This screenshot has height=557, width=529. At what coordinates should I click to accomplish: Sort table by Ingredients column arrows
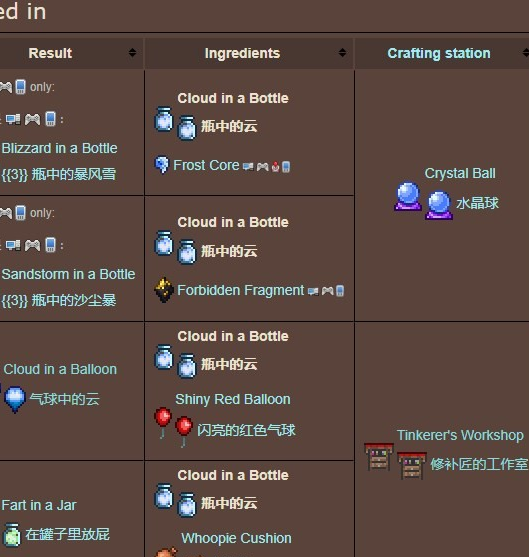point(342,53)
